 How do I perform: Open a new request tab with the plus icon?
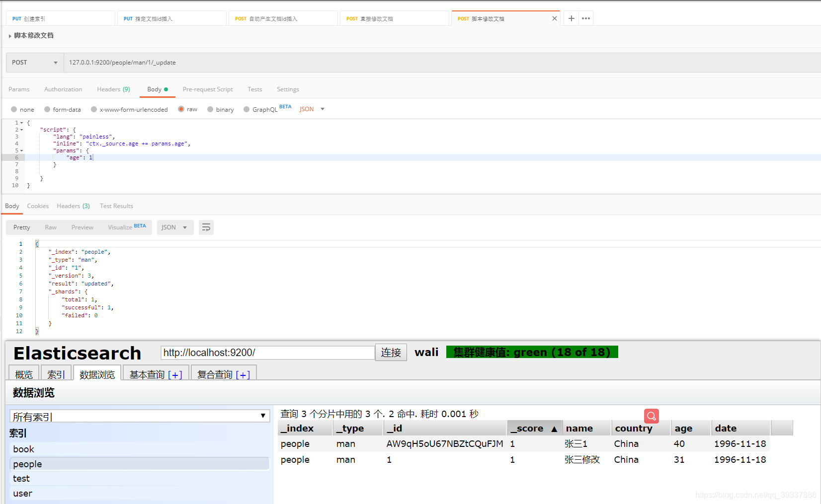[572, 18]
